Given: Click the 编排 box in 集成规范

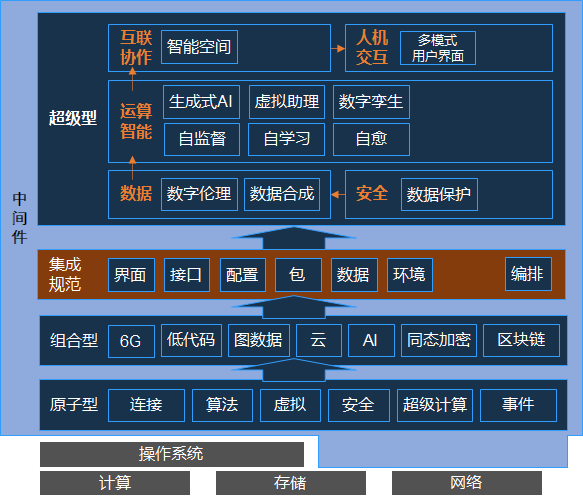Looking at the screenshot, I should [528, 274].
